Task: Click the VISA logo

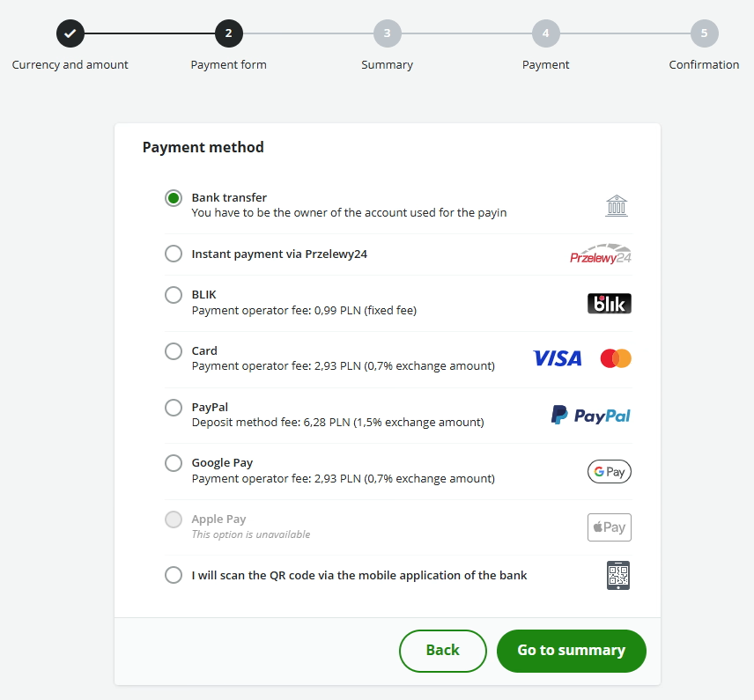Action: point(557,358)
